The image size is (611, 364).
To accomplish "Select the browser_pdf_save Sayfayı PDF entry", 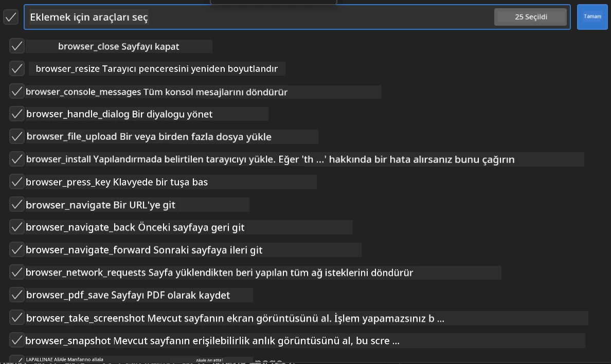I will pos(139,295).
